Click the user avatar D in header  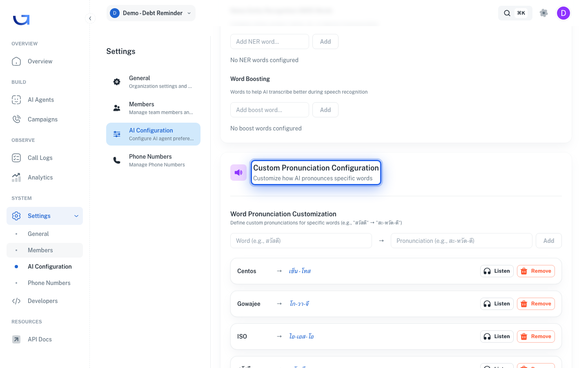[563, 13]
